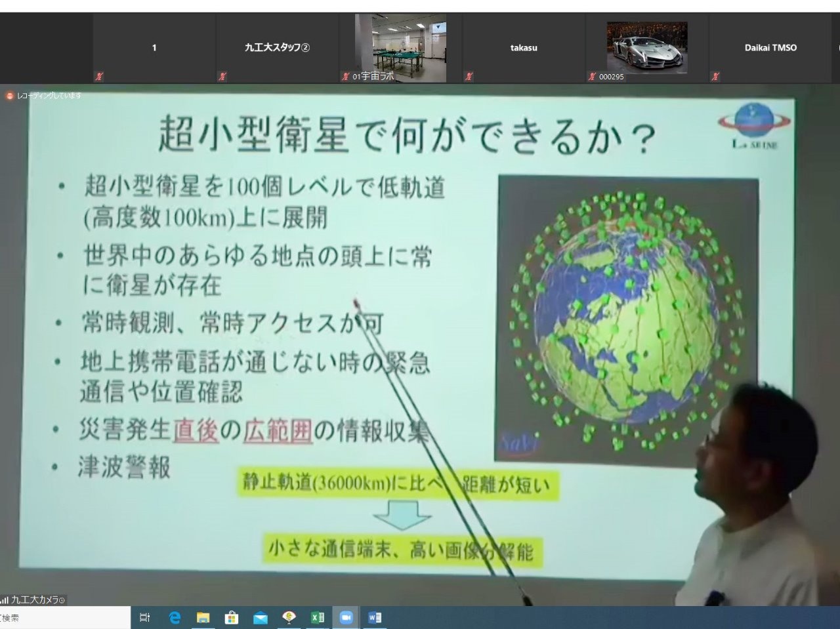Click the signal strength icon beside 九工大カメラ

point(5,599)
